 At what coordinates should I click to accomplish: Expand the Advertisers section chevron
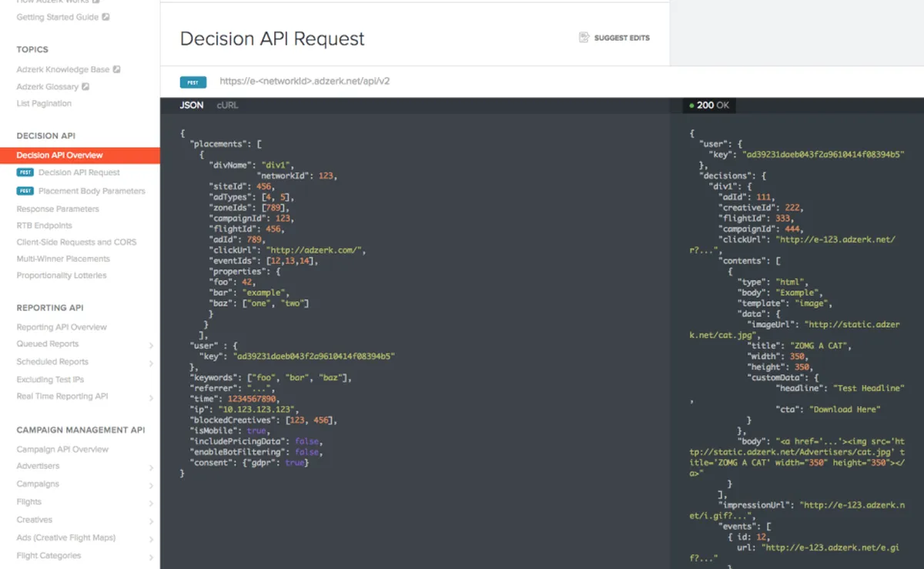coord(151,468)
